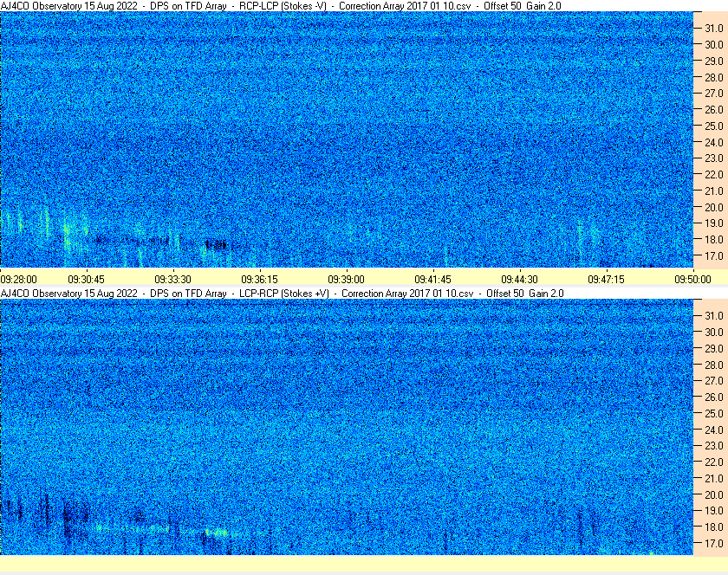728x575 pixels.
Task: Click 19.0 frequency label on Stokes -V chart
Action: (x=714, y=223)
